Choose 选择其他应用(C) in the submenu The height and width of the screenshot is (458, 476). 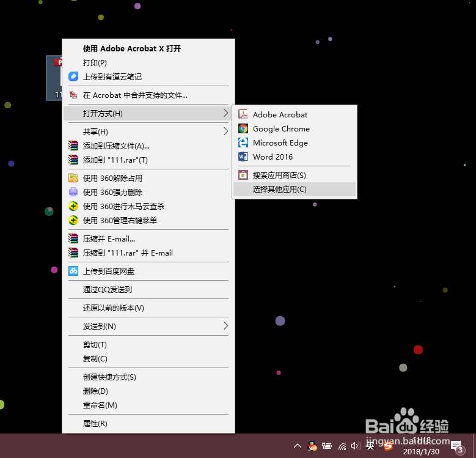click(295, 189)
